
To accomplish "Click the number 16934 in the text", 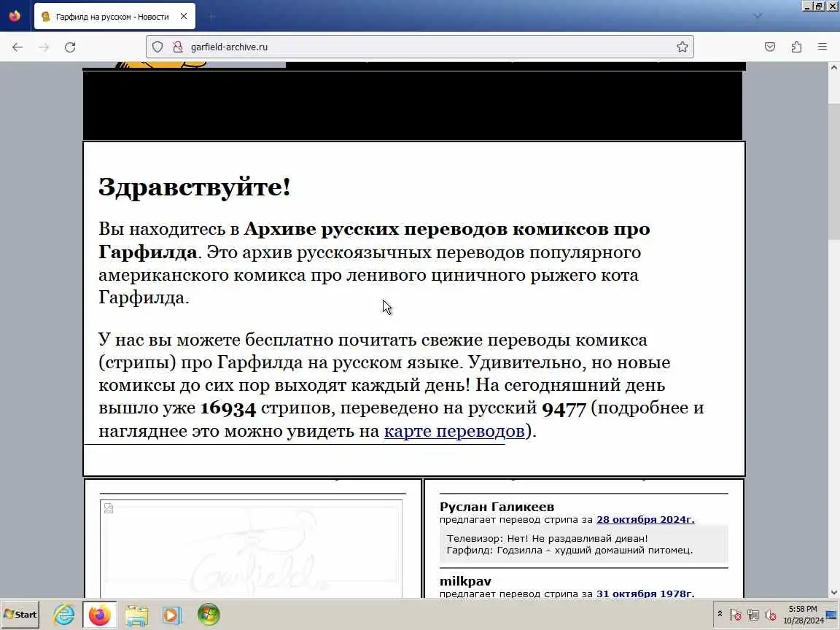I will (228, 408).
